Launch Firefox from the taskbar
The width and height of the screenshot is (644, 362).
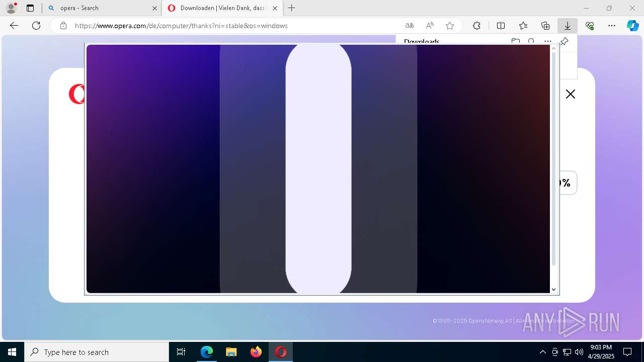pyautogui.click(x=256, y=352)
